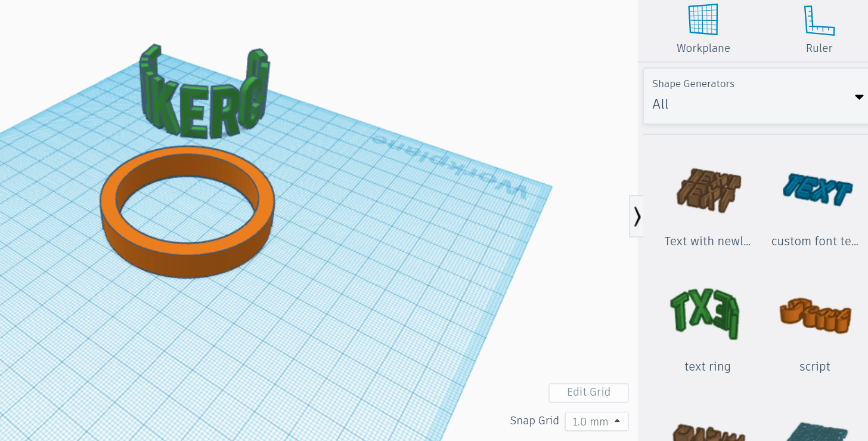Click the "text ring" label text

[707, 366]
